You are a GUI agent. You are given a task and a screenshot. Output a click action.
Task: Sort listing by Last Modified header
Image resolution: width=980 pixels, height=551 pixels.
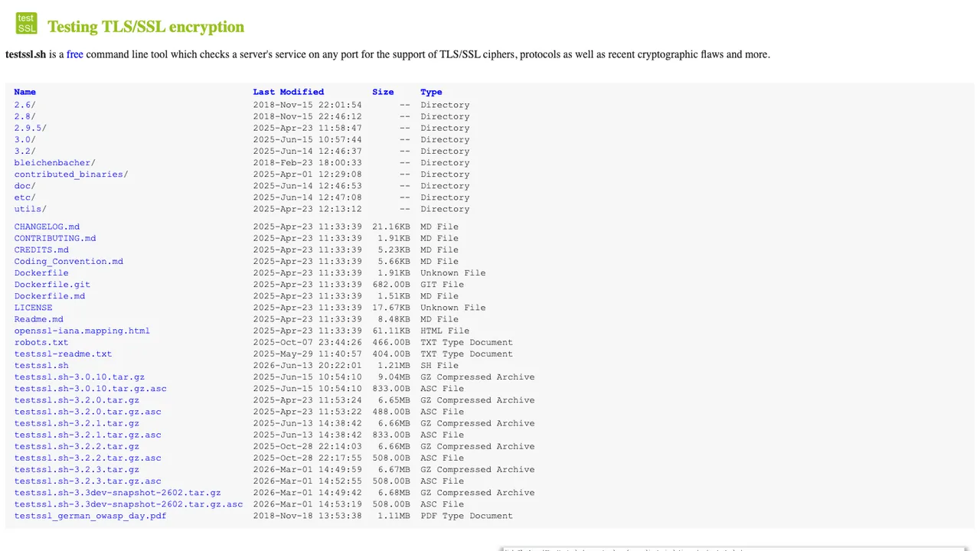pyautogui.click(x=289, y=92)
